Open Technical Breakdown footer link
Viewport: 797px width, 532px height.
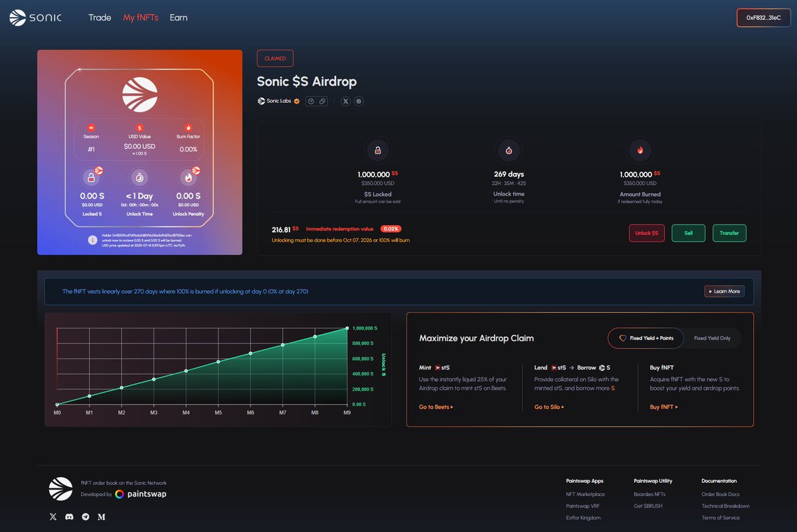(725, 506)
